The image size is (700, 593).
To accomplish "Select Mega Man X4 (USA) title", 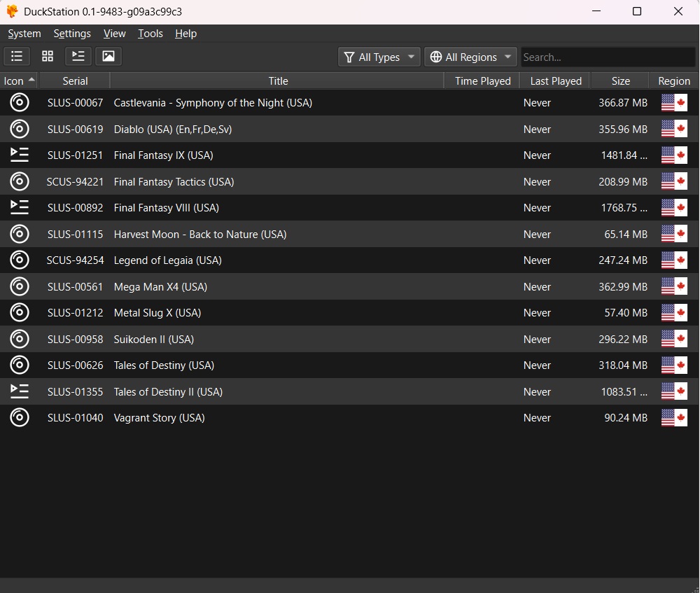I will pos(160,286).
